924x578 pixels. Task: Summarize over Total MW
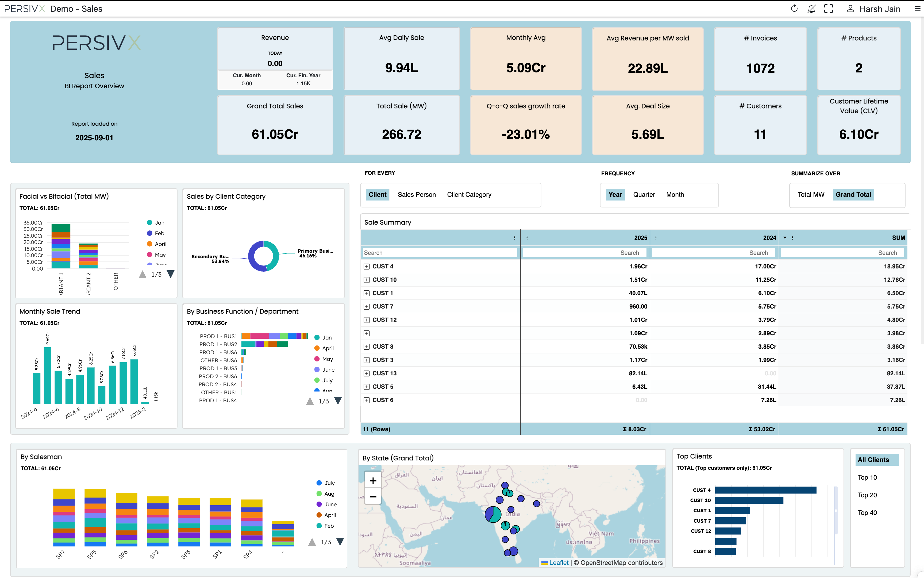(x=810, y=195)
